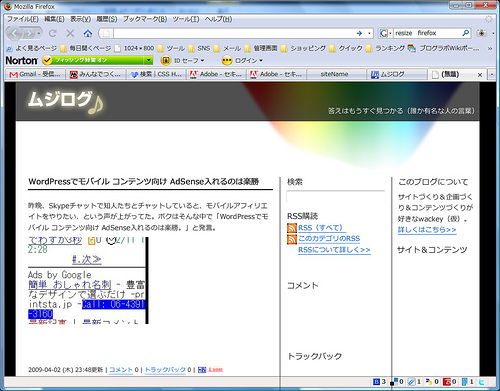Click the blog search input field under 検索
This screenshot has width=500, height=391.
point(335,196)
